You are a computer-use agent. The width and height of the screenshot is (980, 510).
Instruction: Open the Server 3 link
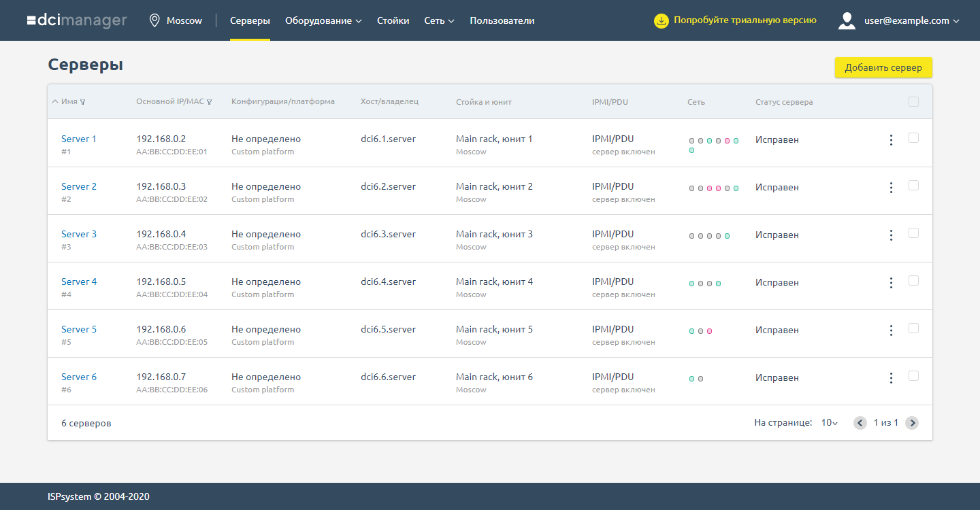click(79, 234)
